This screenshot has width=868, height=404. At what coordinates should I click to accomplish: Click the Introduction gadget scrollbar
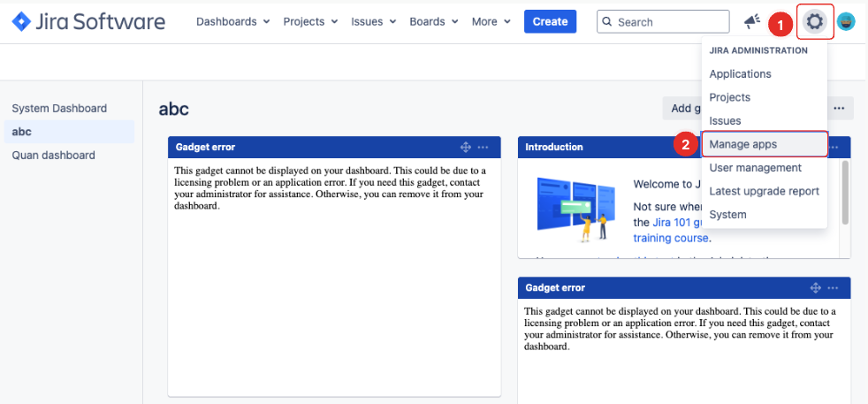[845, 191]
